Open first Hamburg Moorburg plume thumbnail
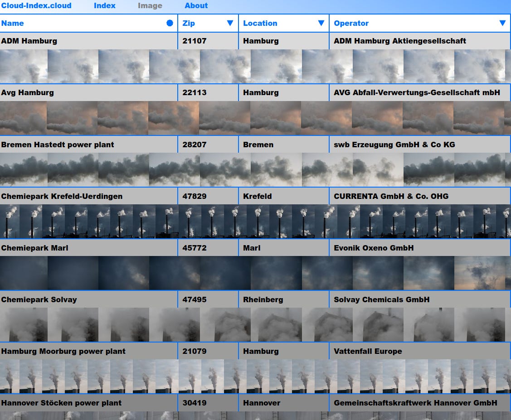 [10, 377]
